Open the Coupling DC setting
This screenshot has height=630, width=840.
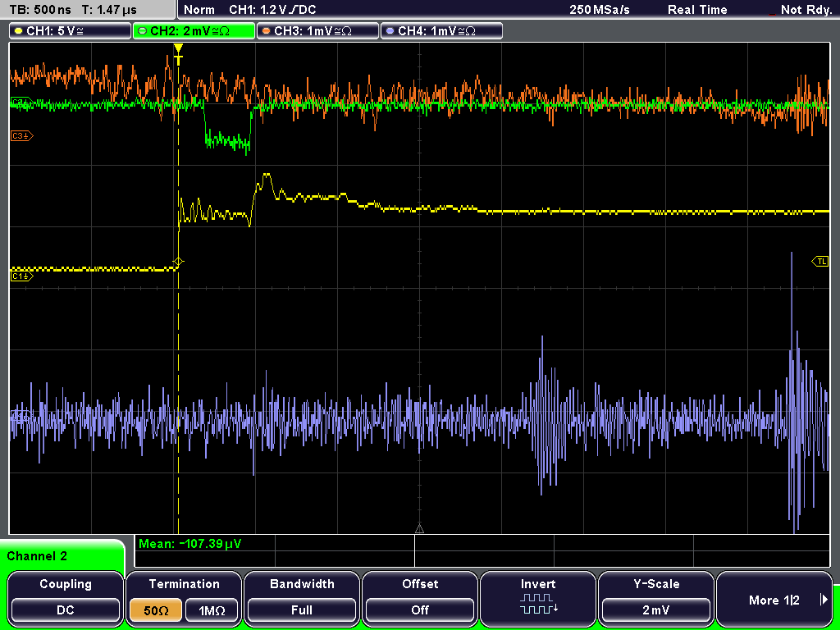[x=66, y=609]
